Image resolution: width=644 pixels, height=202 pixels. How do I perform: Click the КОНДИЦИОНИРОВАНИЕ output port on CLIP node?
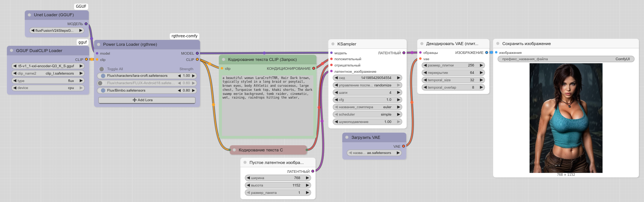(x=314, y=68)
